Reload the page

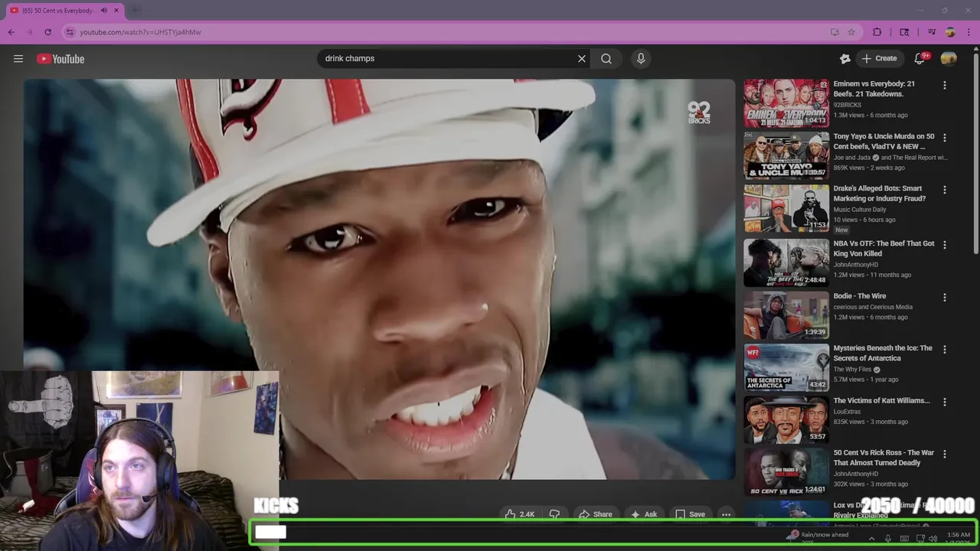coord(48,32)
